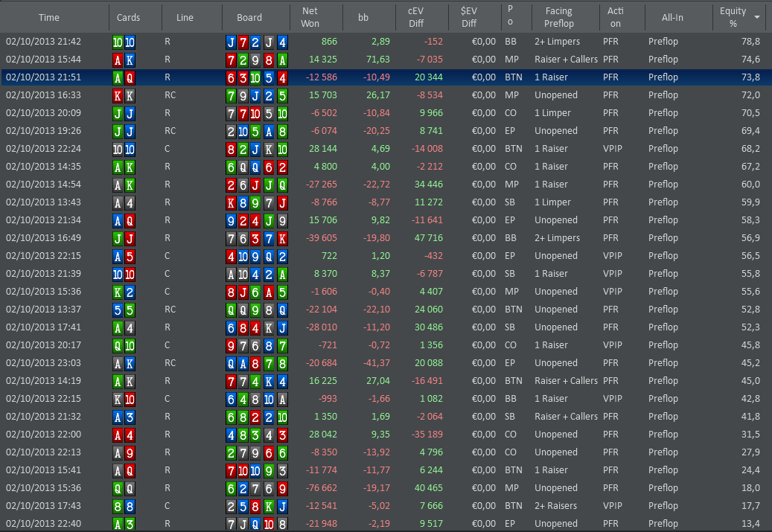Click the K 2 hole cards
Screen dimensions: 772x532
tap(124, 292)
